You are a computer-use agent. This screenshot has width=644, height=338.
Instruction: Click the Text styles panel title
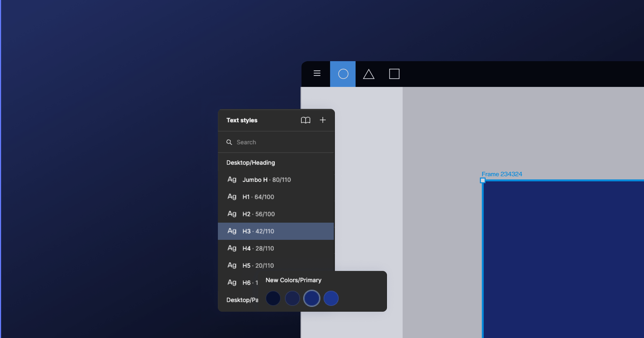pos(242,120)
